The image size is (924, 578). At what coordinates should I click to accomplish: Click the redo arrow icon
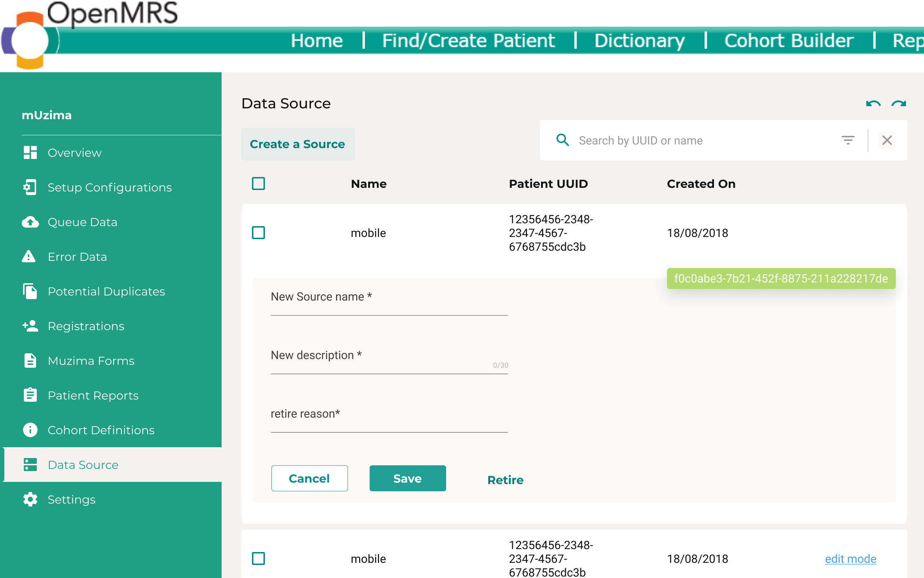(898, 104)
